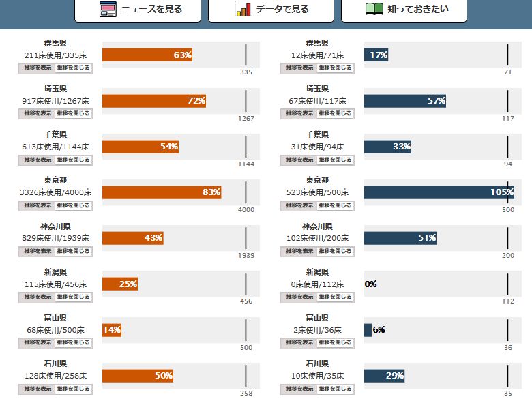Open the ニュースを見る tab
532x399 pixels.
point(138,10)
